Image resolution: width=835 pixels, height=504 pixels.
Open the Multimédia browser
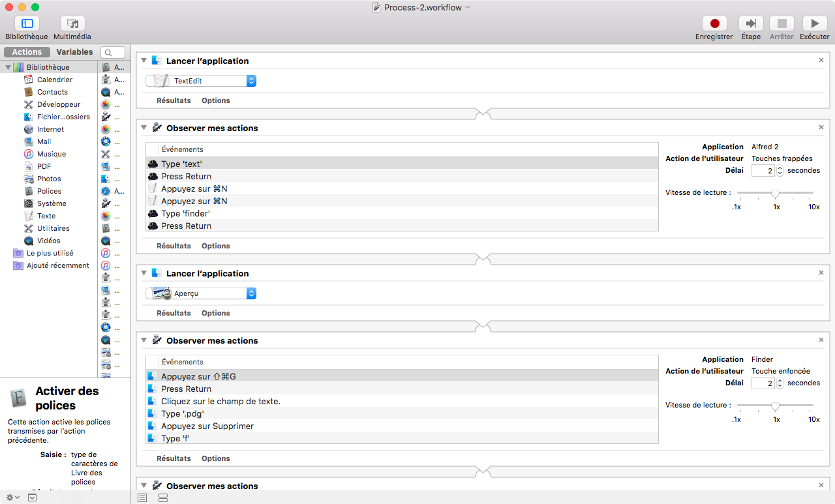(x=72, y=24)
